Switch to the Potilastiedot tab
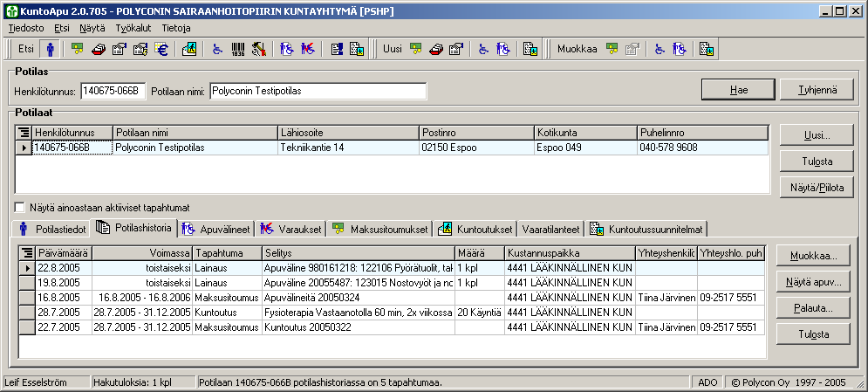The width and height of the screenshot is (868, 392). pos(53,229)
